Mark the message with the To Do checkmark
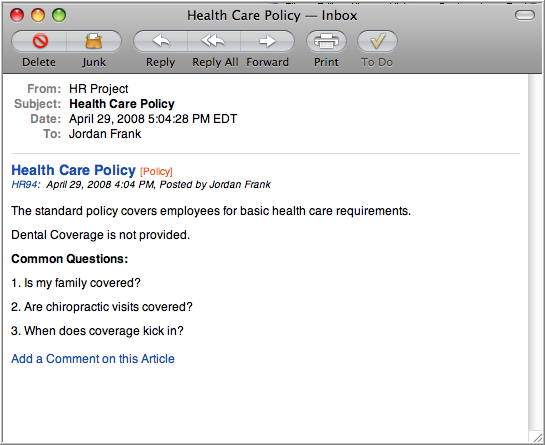Viewport: 545px width, 445px height. 377,41
